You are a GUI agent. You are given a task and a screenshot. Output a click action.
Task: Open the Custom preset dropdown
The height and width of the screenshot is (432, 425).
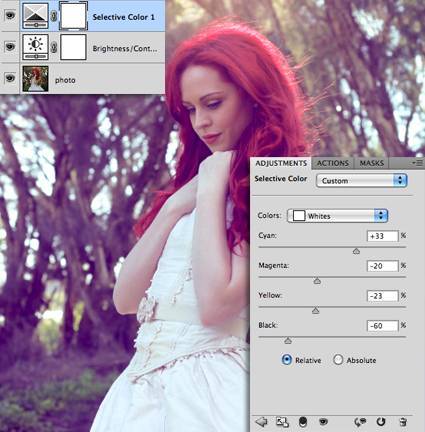[x=361, y=181]
